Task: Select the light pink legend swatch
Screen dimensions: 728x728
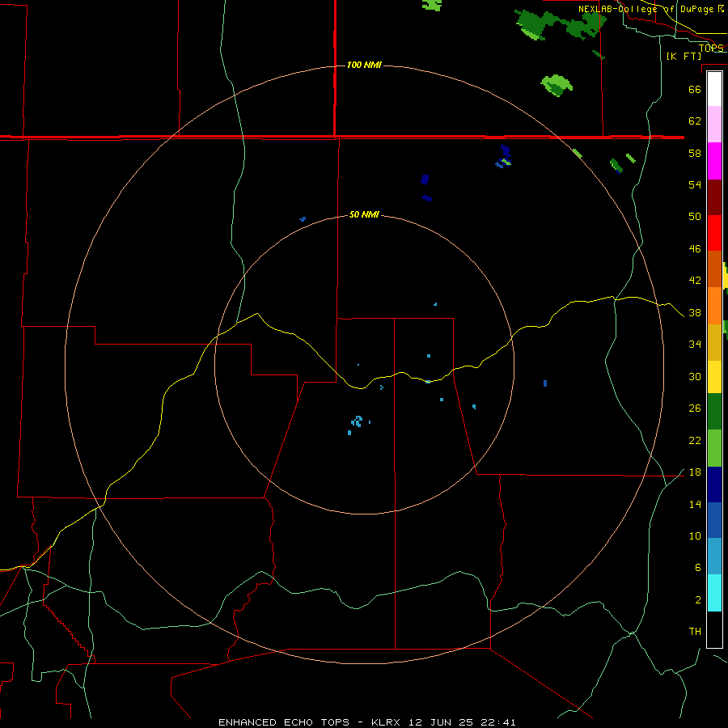Action: (714, 124)
